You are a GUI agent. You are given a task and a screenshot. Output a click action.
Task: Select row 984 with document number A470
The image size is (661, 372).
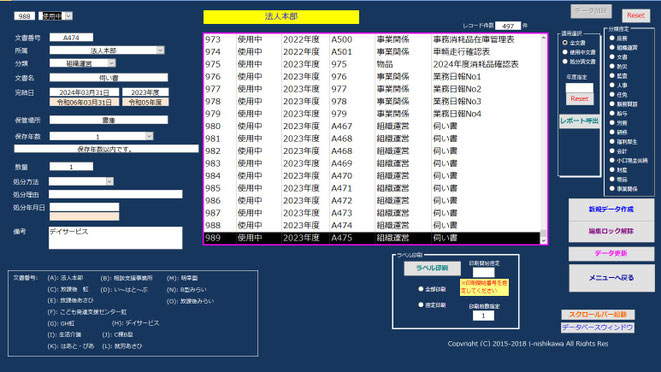point(372,176)
